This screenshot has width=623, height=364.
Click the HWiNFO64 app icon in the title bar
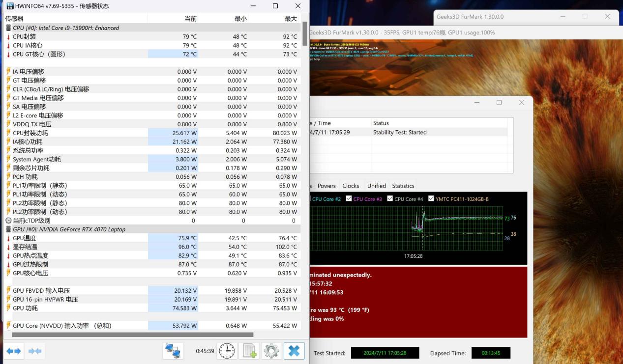point(10,6)
